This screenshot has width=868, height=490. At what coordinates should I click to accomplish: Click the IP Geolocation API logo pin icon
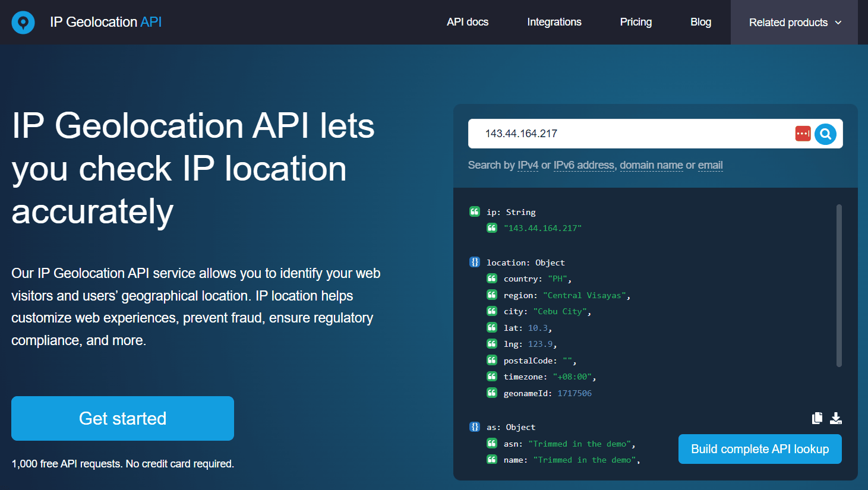[23, 23]
